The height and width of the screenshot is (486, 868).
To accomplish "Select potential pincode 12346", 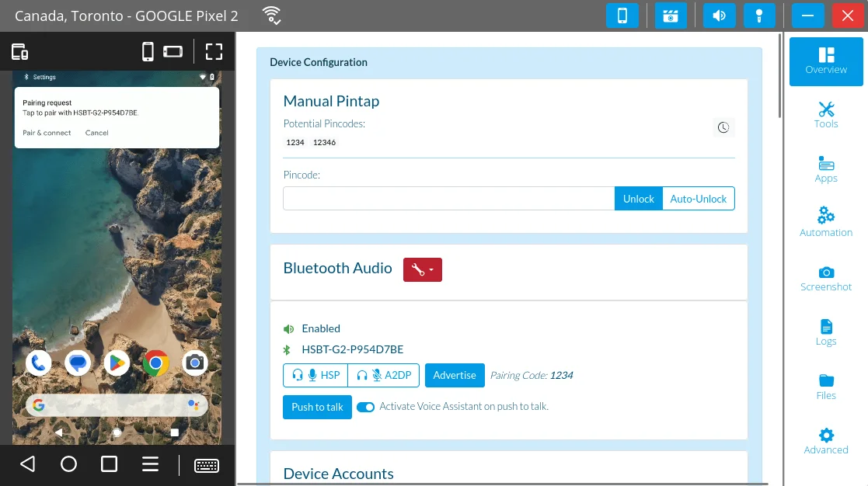I will tap(324, 142).
